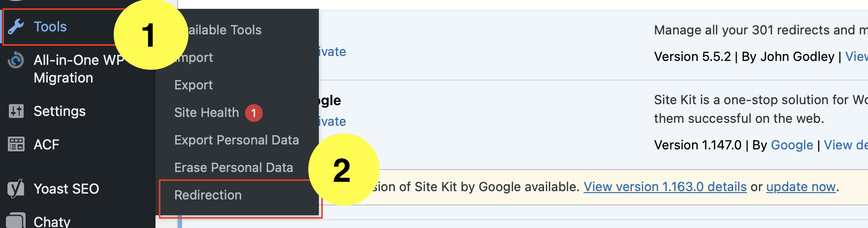Open Site Health submenu item
Image resolution: width=868 pixels, height=228 pixels.
click(207, 113)
